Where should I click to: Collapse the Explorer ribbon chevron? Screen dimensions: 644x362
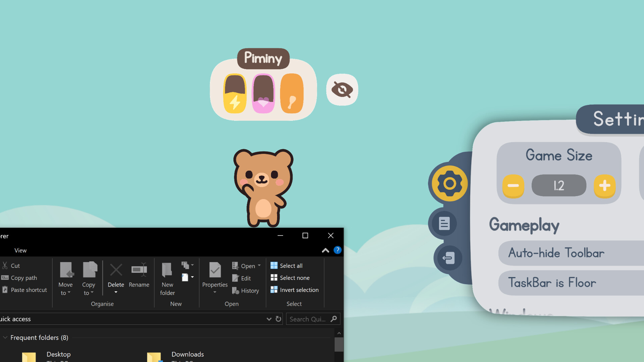pyautogui.click(x=325, y=250)
